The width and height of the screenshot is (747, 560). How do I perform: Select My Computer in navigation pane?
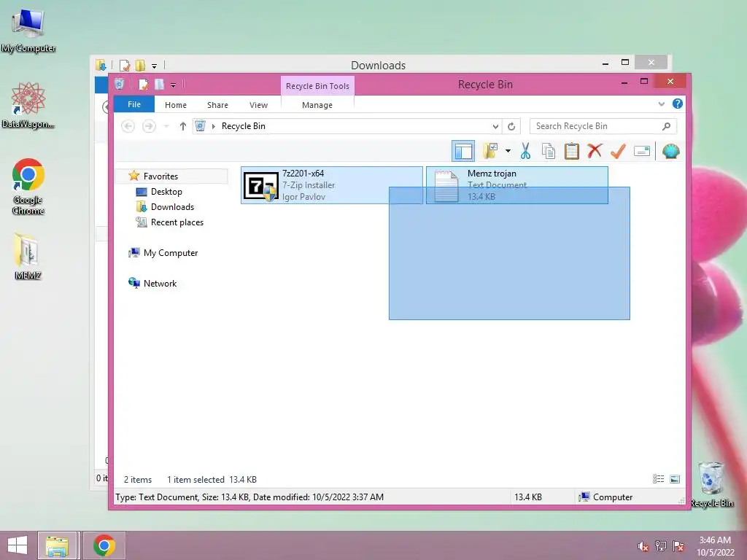tap(171, 253)
